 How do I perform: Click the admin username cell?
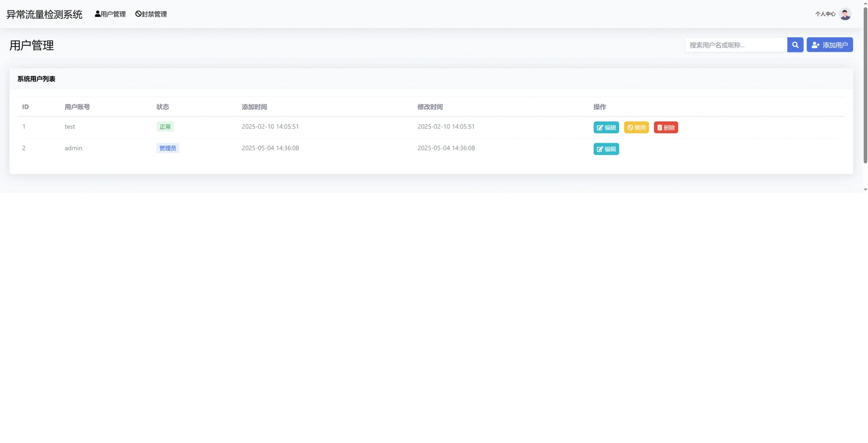[73, 148]
